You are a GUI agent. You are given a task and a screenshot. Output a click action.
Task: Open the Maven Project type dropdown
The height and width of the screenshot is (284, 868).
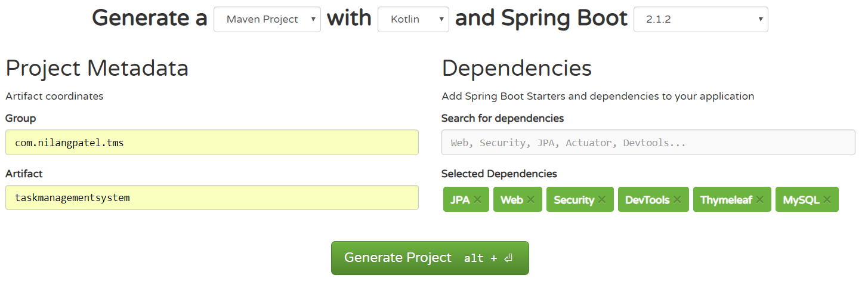(267, 19)
